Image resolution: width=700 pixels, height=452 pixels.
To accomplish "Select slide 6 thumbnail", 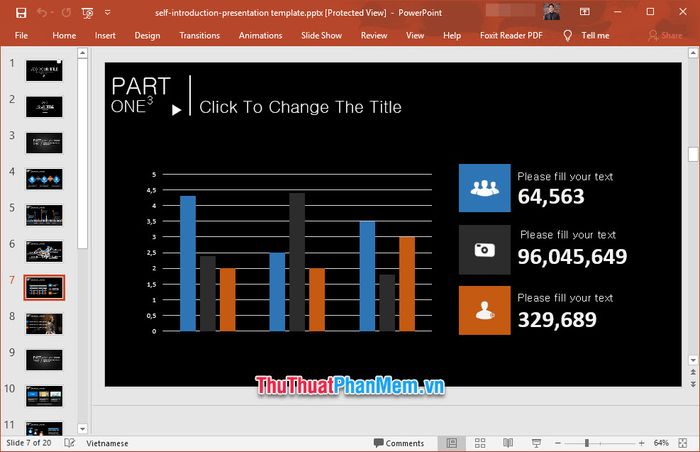I will click(x=44, y=251).
